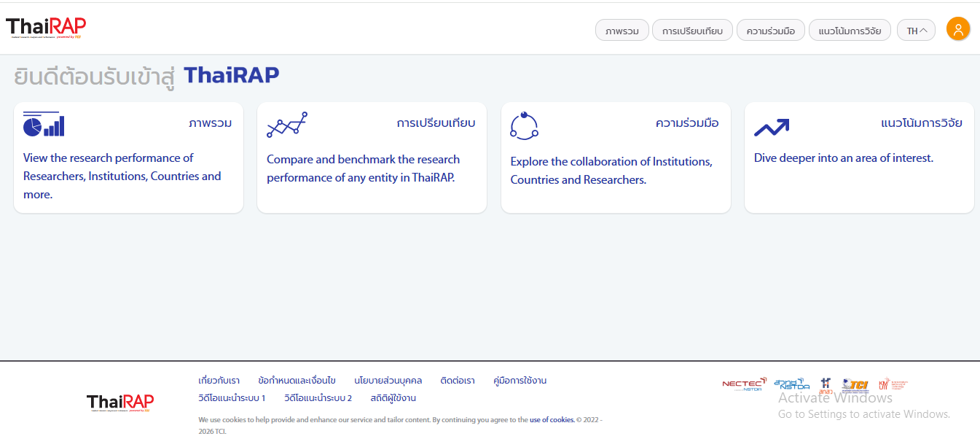Open the ภาพรวม header menu
This screenshot has width=980, height=439.
622,31
